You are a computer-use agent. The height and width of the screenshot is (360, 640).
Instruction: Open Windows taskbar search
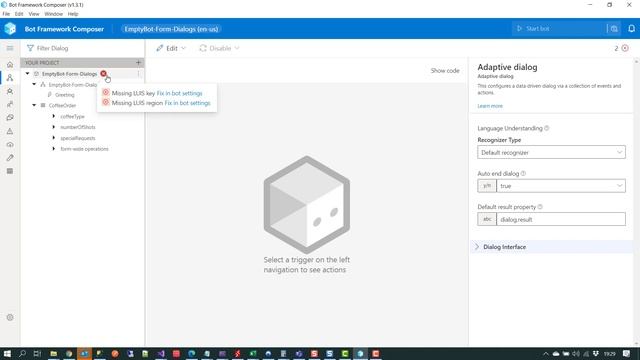tap(22, 353)
